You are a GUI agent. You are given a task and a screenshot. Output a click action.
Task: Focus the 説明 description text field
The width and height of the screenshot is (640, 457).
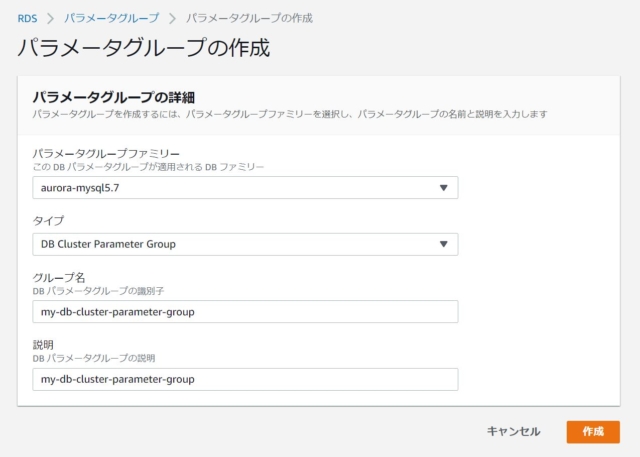[245, 379]
